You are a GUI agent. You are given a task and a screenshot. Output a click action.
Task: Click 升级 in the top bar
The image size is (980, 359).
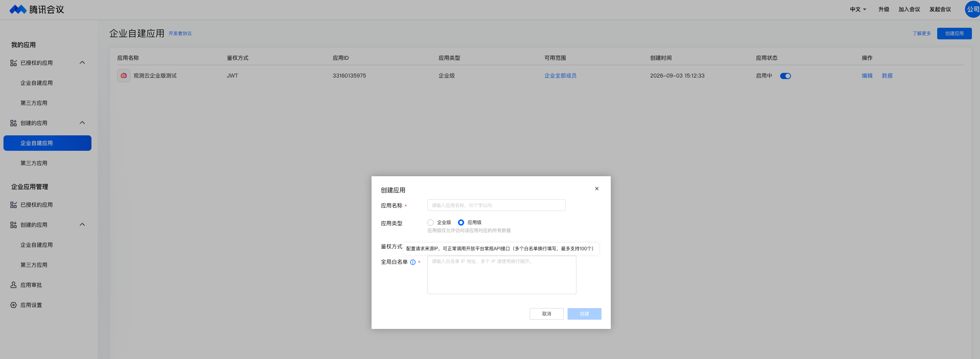pos(884,9)
